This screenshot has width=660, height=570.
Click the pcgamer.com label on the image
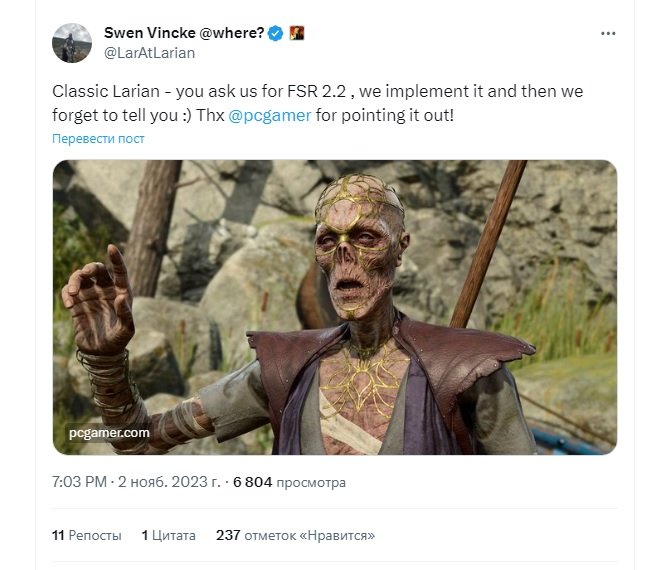pyautogui.click(x=110, y=433)
